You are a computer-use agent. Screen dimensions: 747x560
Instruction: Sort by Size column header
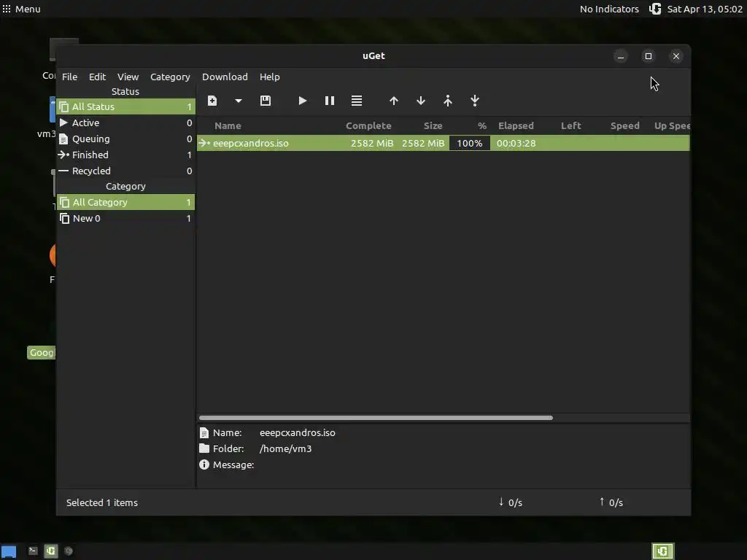pyautogui.click(x=433, y=125)
